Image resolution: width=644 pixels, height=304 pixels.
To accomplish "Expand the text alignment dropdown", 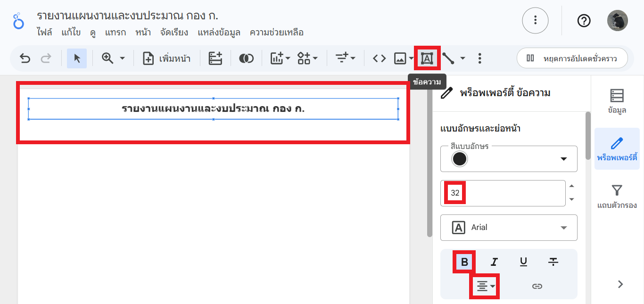I will click(x=485, y=286).
